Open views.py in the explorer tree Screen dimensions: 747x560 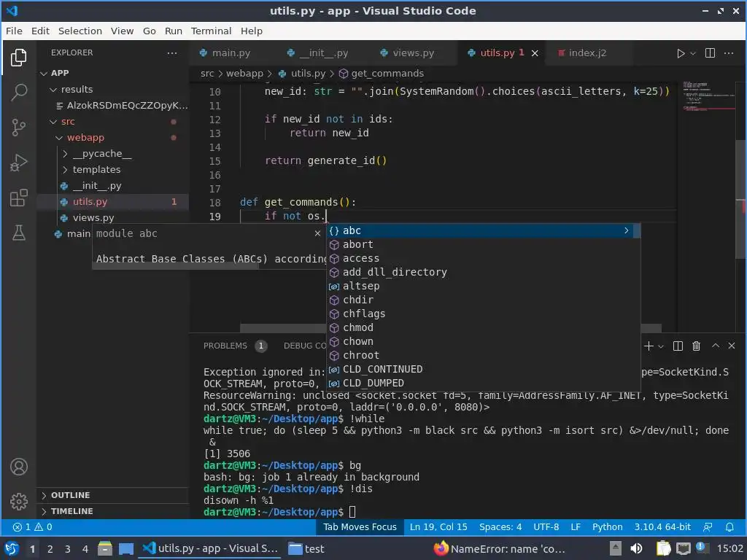coord(93,217)
